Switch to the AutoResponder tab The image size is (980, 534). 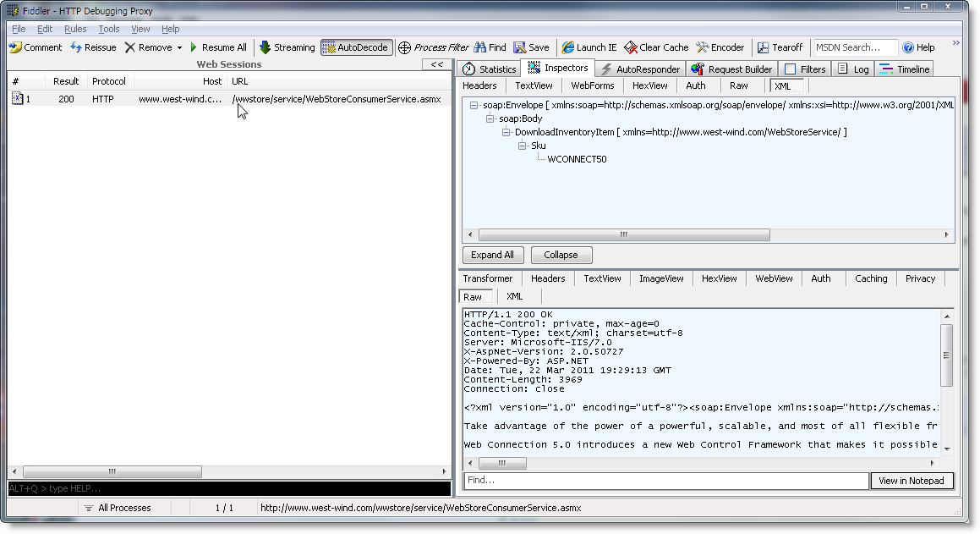(x=640, y=69)
